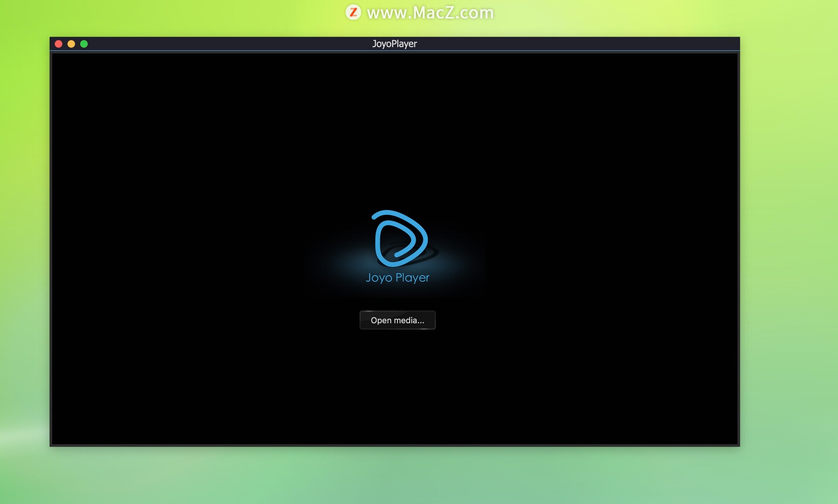Click the www.MacZ.com watermark text

(x=430, y=13)
